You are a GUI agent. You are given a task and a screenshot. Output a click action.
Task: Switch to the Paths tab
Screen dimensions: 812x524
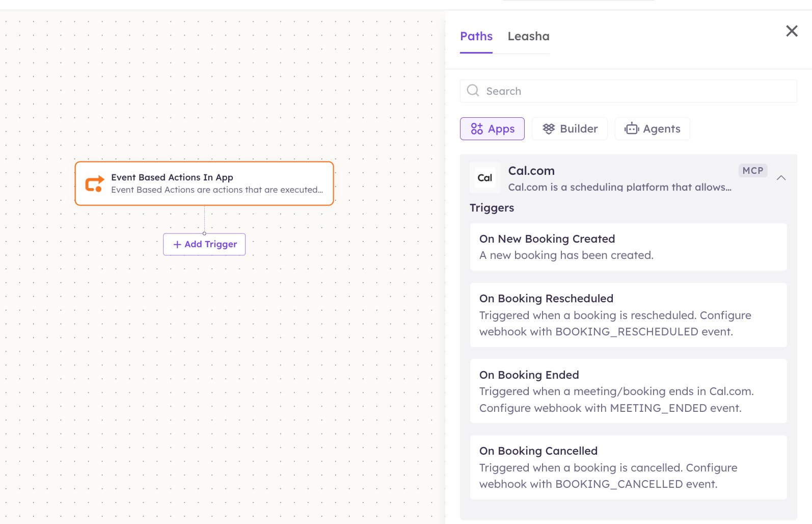(x=476, y=36)
